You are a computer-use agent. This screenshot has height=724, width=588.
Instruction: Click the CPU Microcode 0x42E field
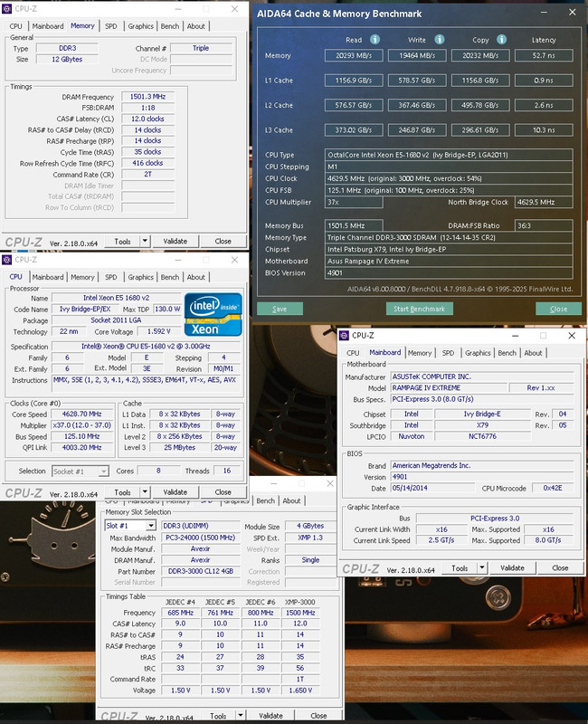[553, 488]
